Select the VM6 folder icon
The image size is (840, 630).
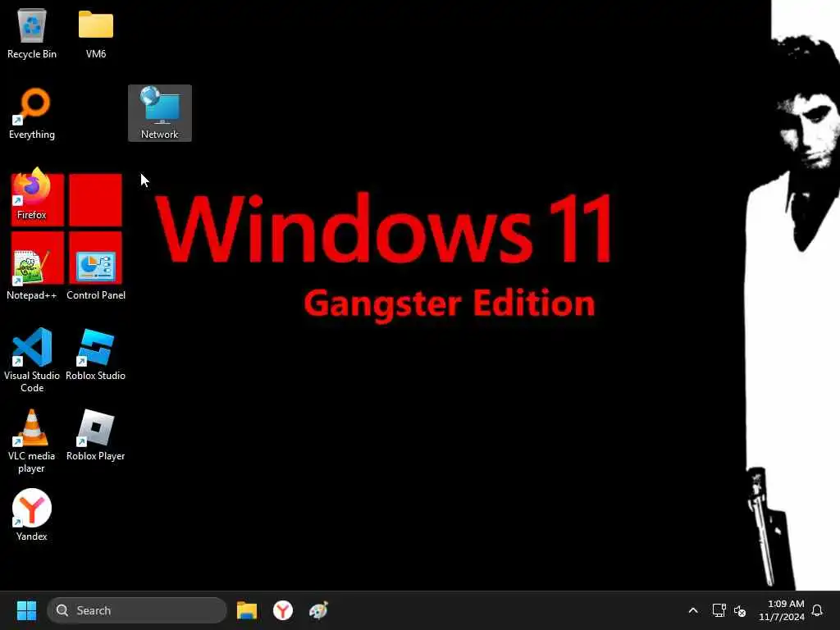(x=96, y=33)
